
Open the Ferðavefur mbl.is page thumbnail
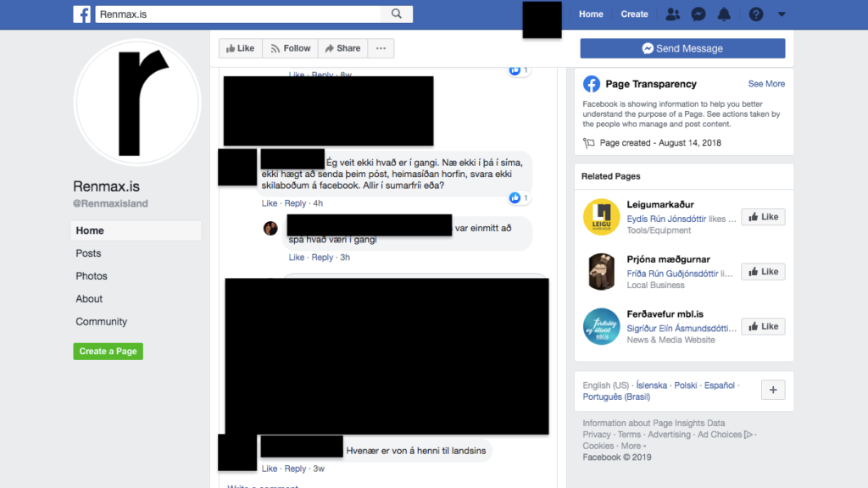point(601,326)
